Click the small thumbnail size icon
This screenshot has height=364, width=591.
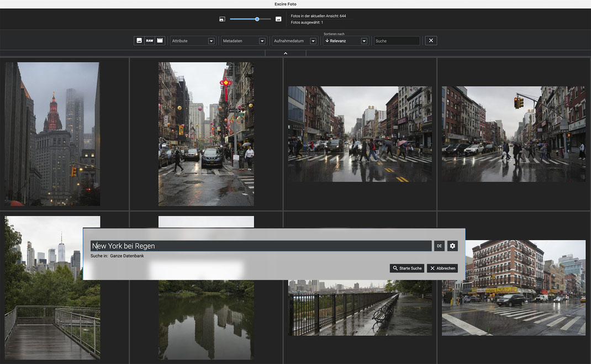(x=221, y=19)
